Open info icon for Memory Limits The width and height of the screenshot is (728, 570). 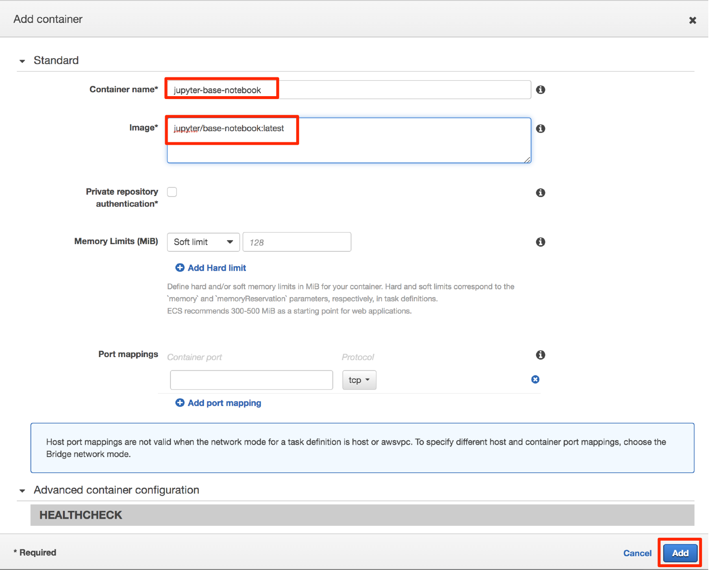tap(541, 242)
